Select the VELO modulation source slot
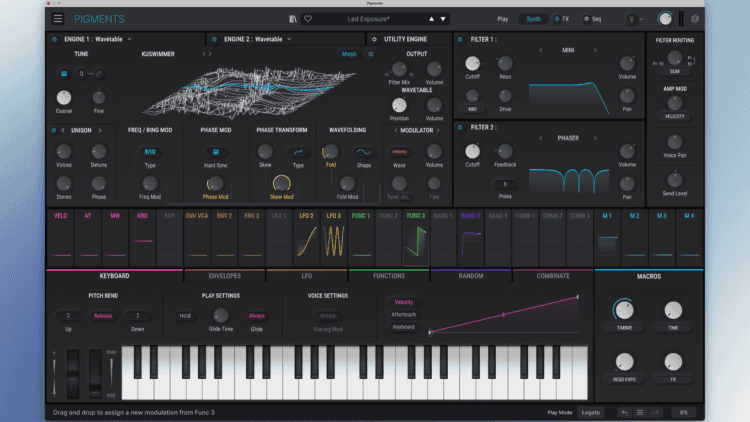The height and width of the screenshot is (422, 750). click(x=61, y=237)
